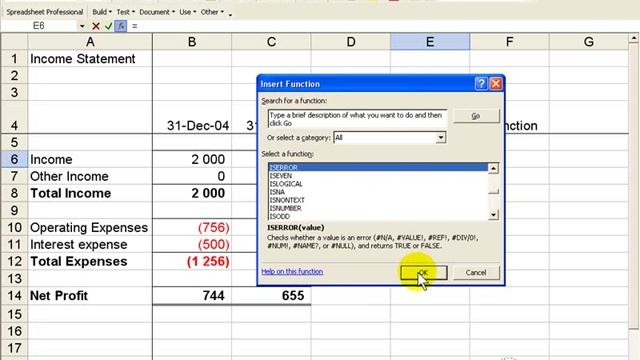640x360 pixels.
Task: Click the function list scroll up arrow
Action: pyautogui.click(x=493, y=168)
